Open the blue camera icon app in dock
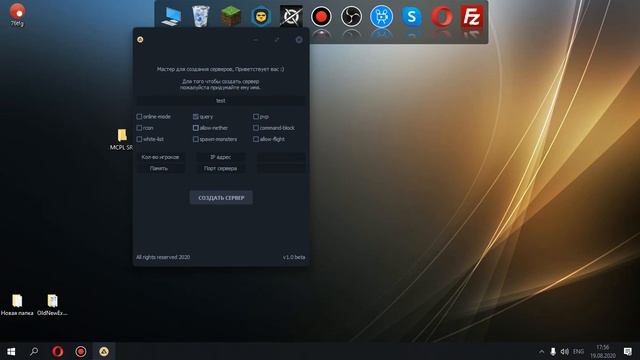The width and height of the screenshot is (640, 360). point(381,17)
